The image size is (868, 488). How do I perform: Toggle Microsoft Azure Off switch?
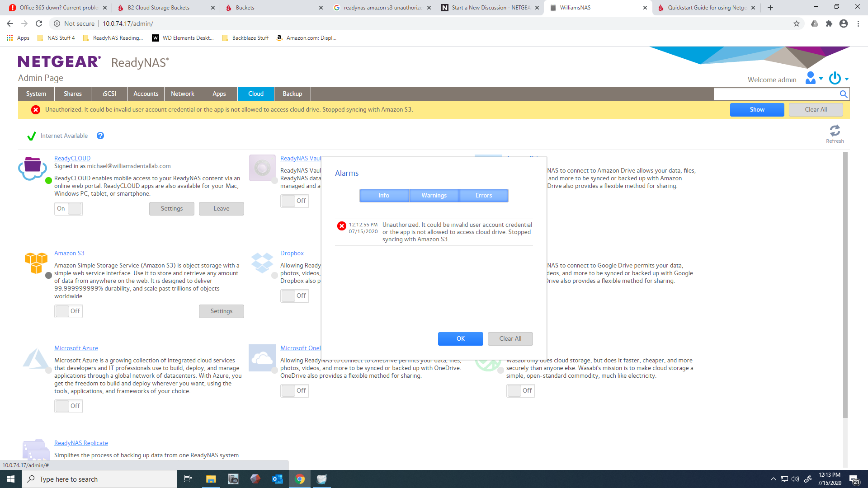pos(68,406)
